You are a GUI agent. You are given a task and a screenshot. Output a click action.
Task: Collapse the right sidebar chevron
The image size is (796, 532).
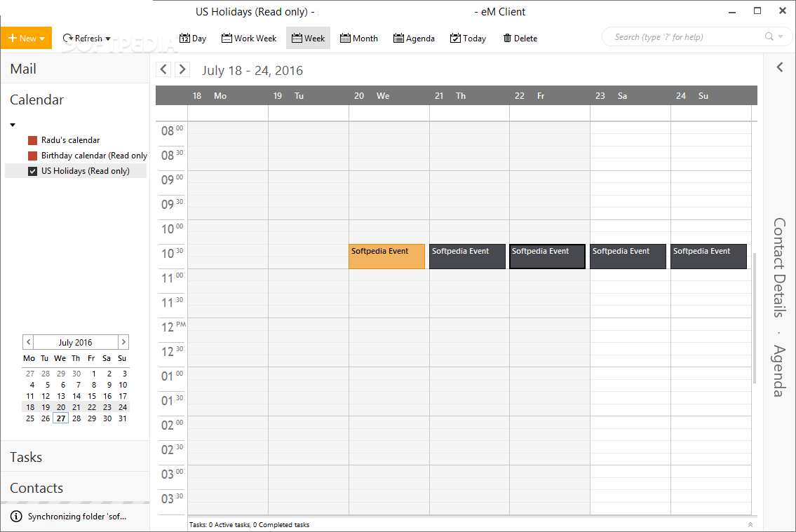pyautogui.click(x=780, y=67)
